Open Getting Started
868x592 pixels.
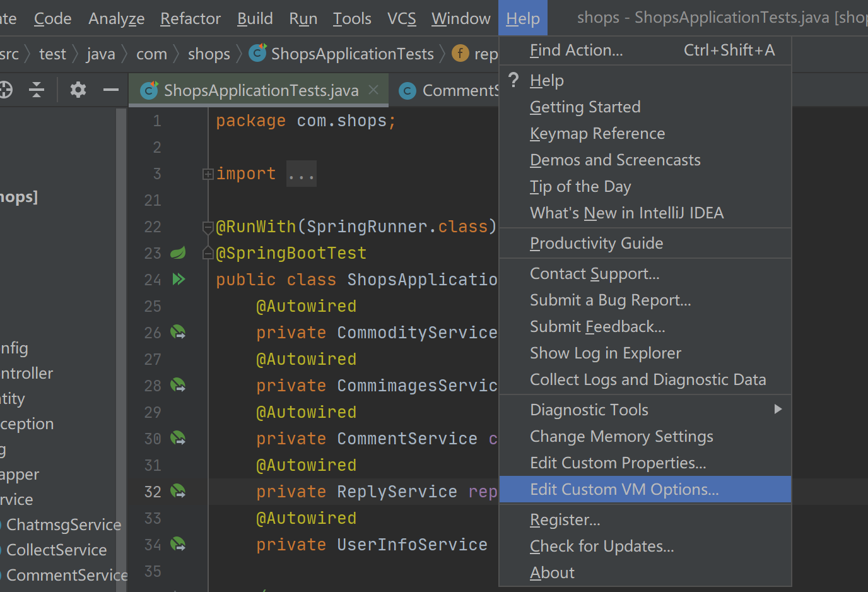[x=645, y=107]
